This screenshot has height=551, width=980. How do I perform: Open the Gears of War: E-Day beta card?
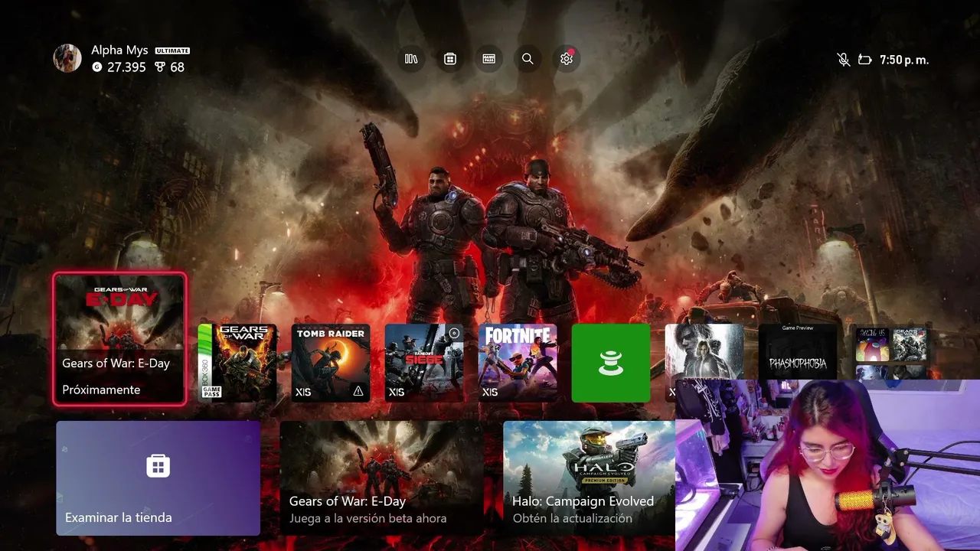381,478
